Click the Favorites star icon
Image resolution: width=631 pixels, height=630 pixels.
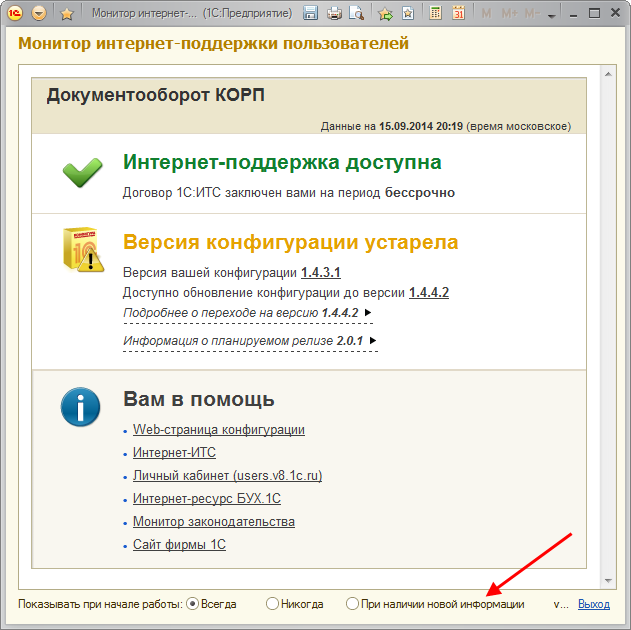point(67,14)
